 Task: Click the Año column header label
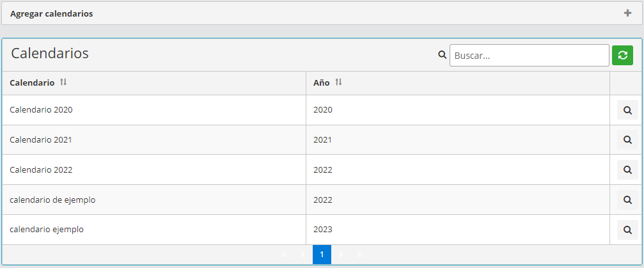[321, 83]
